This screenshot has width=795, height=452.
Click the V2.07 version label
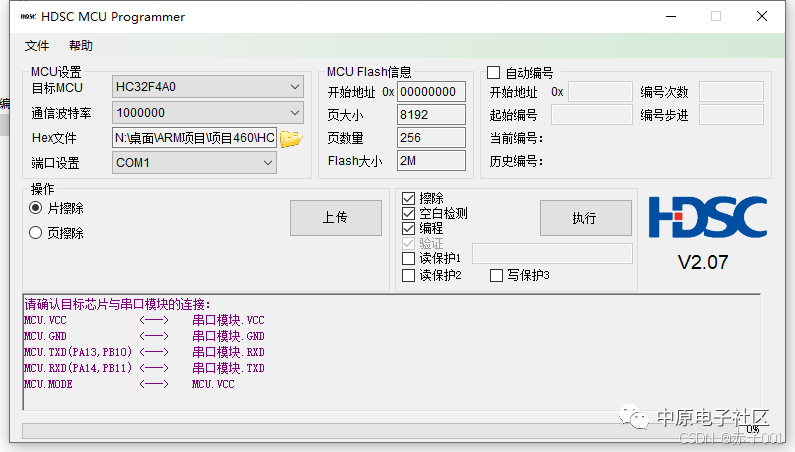[703, 262]
